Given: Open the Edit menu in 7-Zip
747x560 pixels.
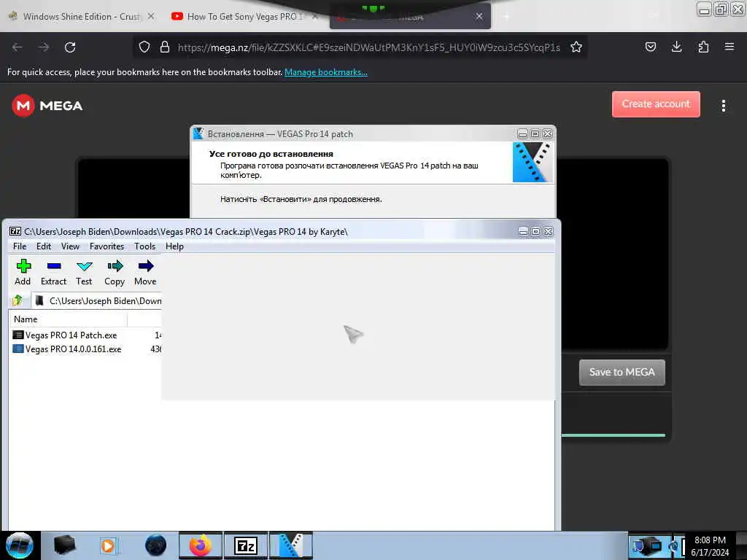Looking at the screenshot, I should pyautogui.click(x=43, y=246).
